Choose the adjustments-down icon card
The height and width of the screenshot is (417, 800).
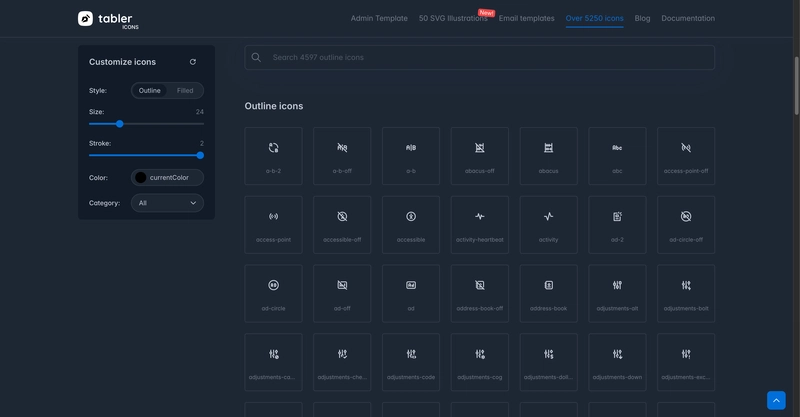[617, 362]
